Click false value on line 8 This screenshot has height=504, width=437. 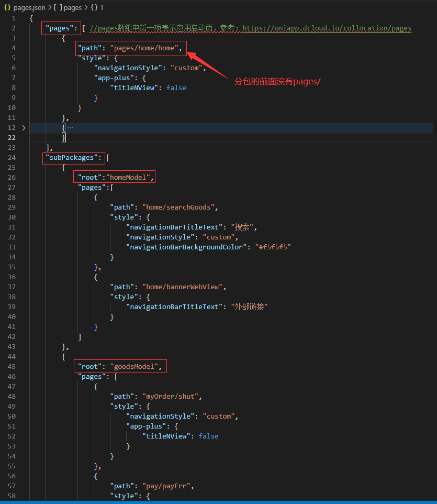[176, 87]
